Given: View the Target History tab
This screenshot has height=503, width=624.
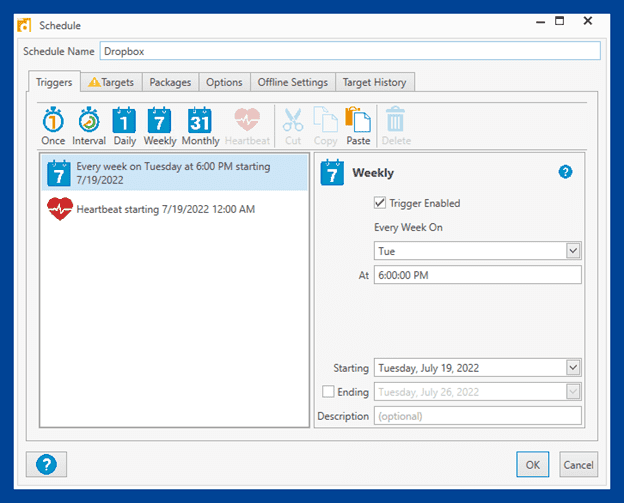Looking at the screenshot, I should click(x=374, y=82).
